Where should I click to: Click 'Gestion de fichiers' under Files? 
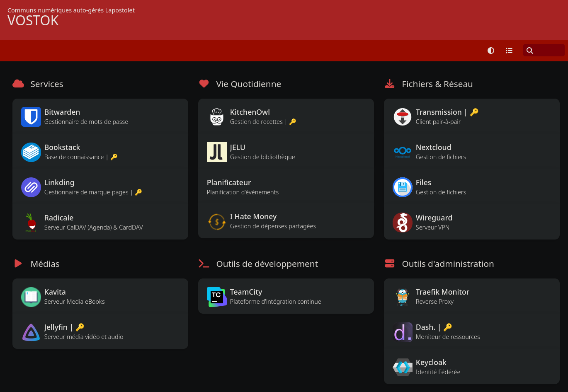pos(441,192)
